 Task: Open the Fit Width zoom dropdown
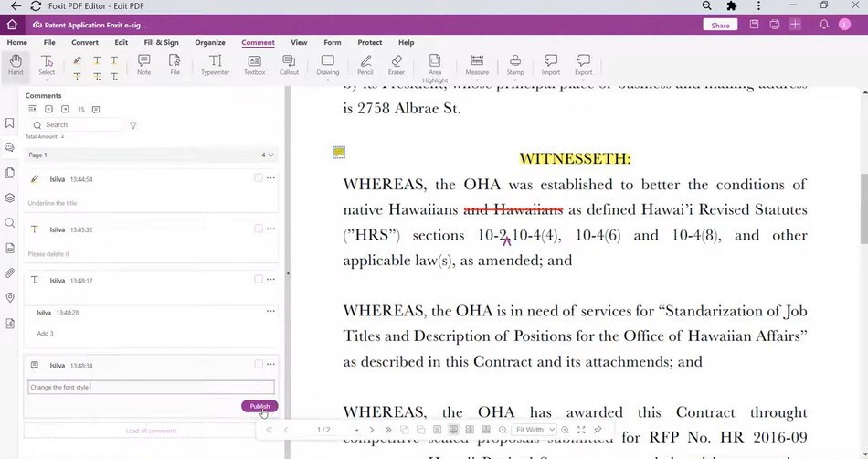pos(535,430)
